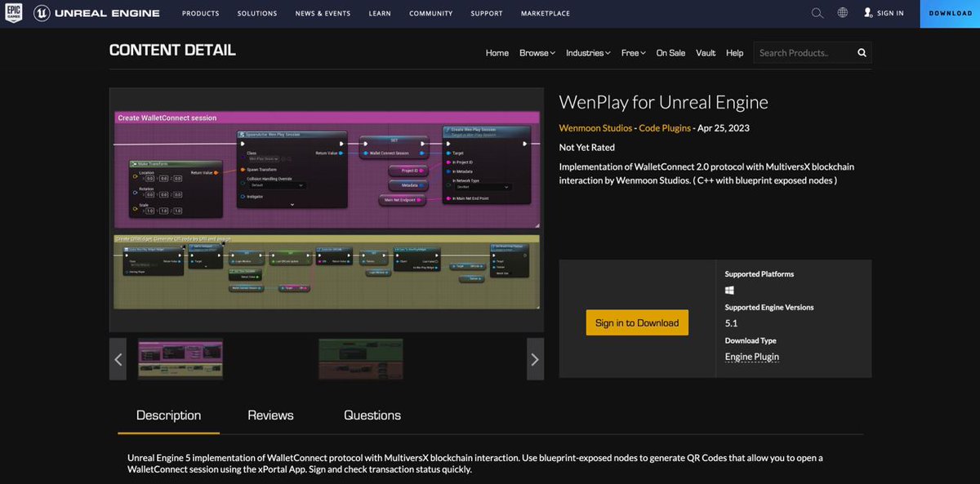Open the Help link

click(735, 53)
